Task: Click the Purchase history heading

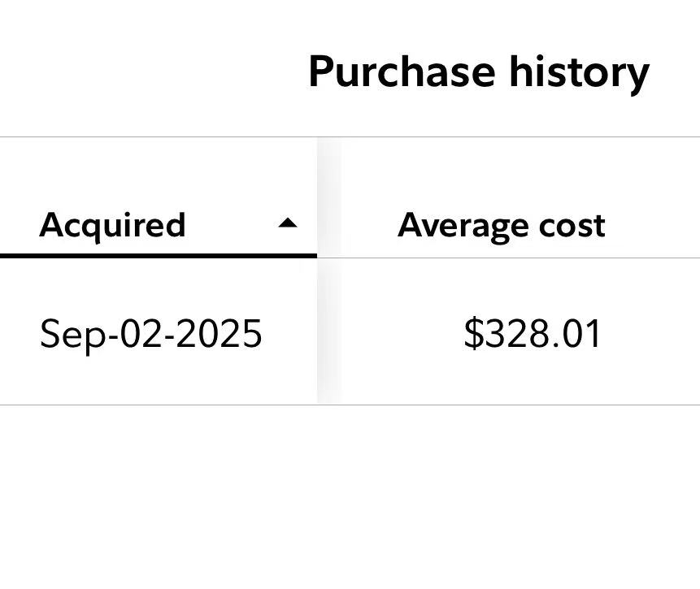Action: (x=478, y=71)
